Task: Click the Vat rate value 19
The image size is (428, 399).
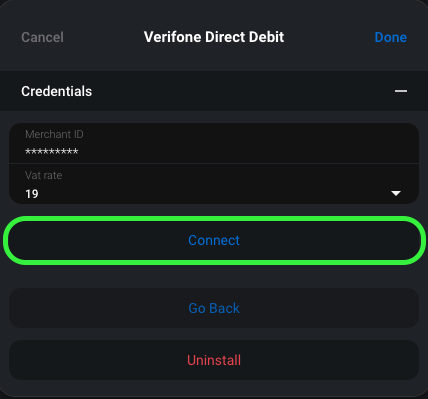Action: click(32, 194)
